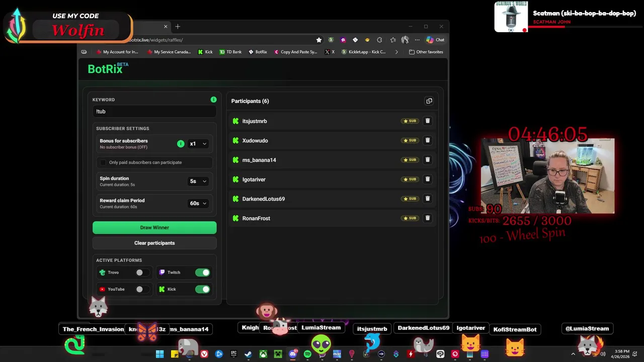Image resolution: width=644 pixels, height=362 pixels.
Task: Click the keyword info icon
Action: pos(213,100)
